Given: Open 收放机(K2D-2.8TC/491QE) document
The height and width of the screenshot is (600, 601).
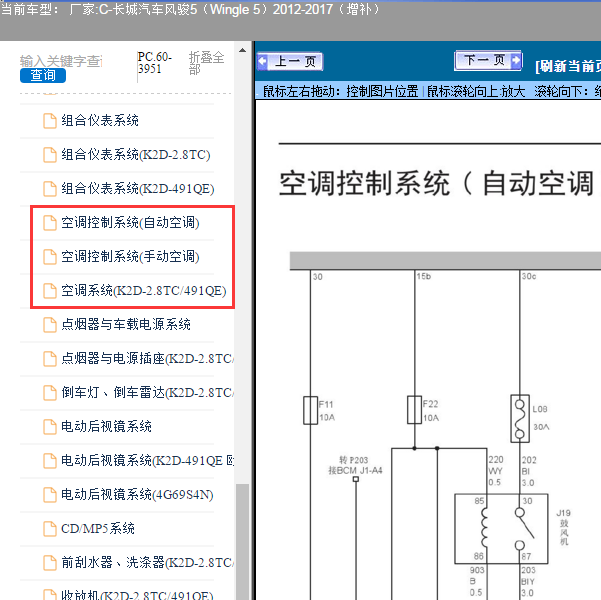Looking at the screenshot, I should click(137, 595).
